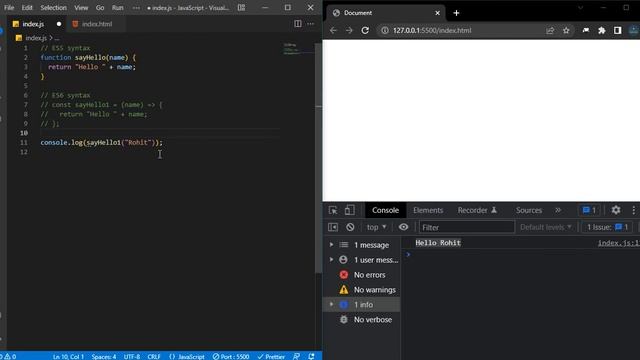Clear the console
Viewport: 640px width, 360px height.
pyautogui.click(x=350, y=227)
